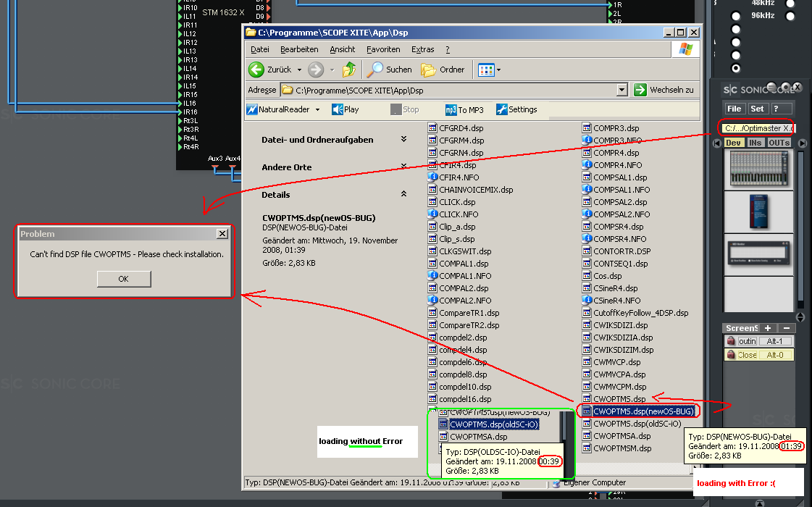Open the Ansicht menu
The image size is (812, 507).
343,49
